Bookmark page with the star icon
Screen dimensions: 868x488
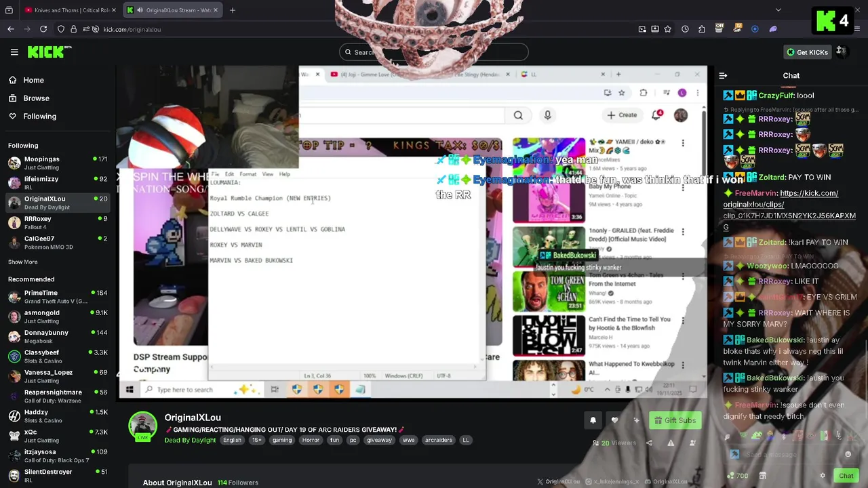pyautogui.click(x=668, y=29)
